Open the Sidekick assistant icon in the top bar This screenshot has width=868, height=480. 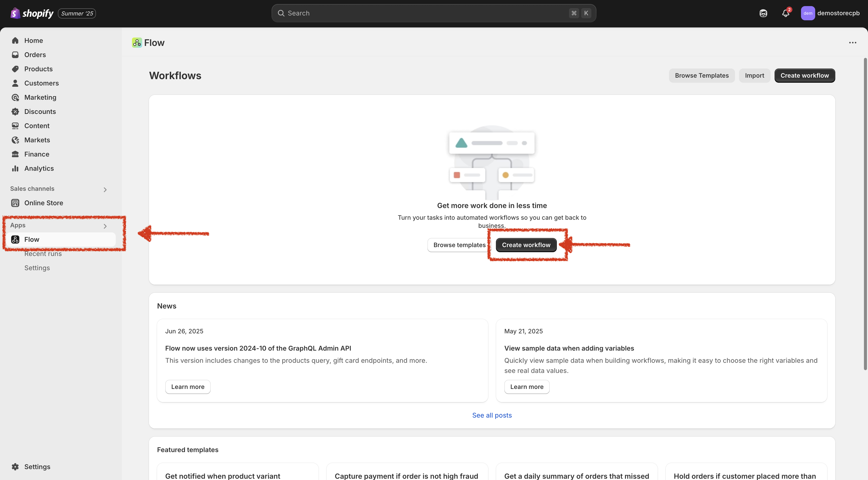pyautogui.click(x=763, y=13)
